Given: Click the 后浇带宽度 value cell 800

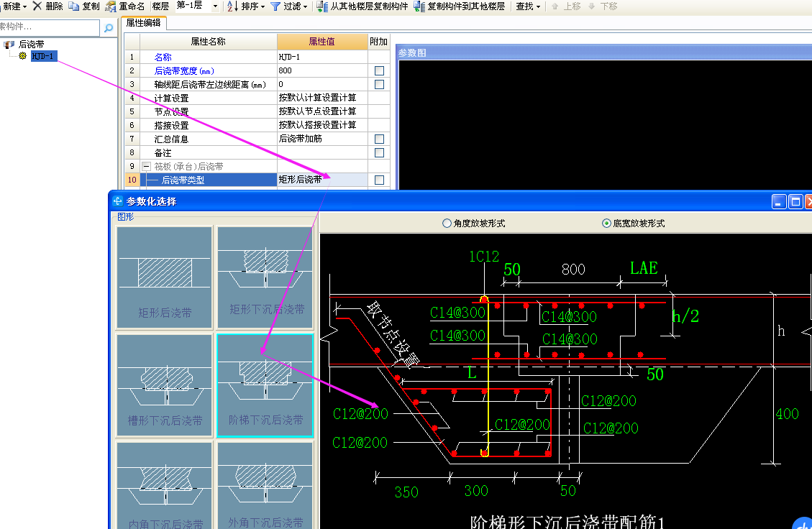Looking at the screenshot, I should tap(322, 71).
